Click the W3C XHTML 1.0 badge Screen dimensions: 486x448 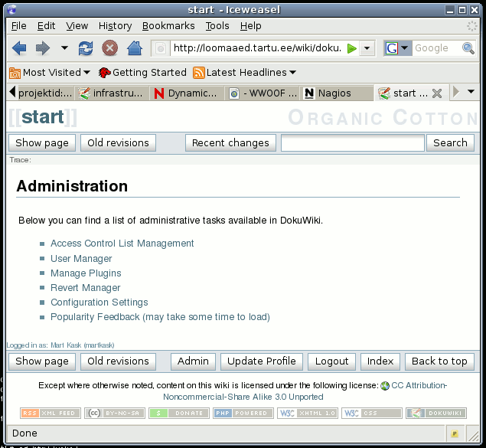[308, 414]
